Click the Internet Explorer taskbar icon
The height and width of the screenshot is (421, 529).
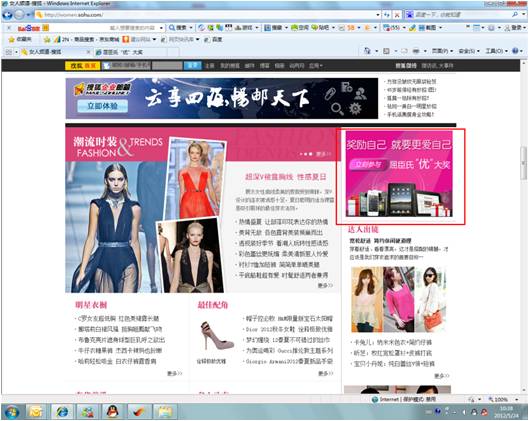click(x=62, y=412)
